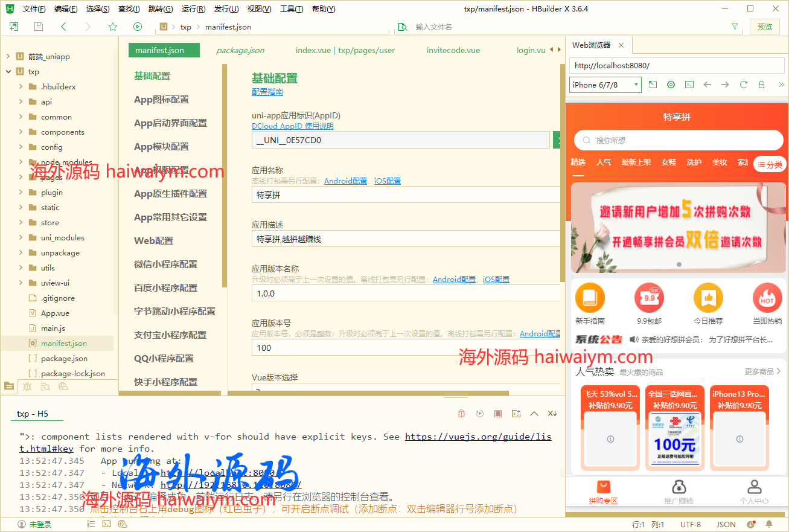Click the 应用名称 input field
This screenshot has width=789, height=532.
click(404, 195)
